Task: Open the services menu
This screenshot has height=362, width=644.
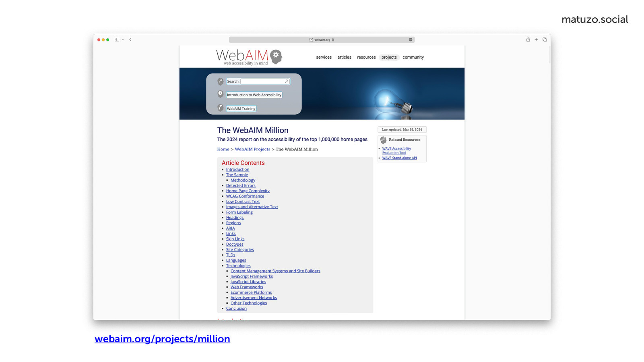Action: pyautogui.click(x=324, y=57)
